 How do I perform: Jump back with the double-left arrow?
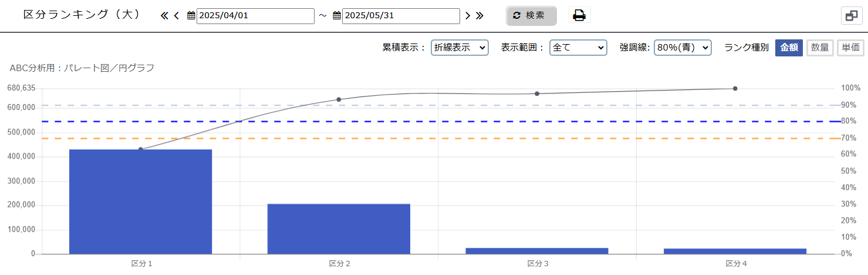tap(164, 16)
